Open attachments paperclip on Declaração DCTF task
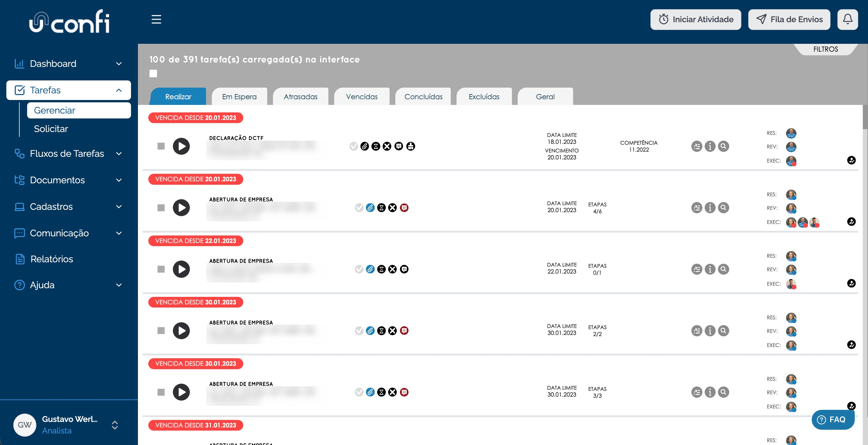The image size is (868, 445). (364, 146)
